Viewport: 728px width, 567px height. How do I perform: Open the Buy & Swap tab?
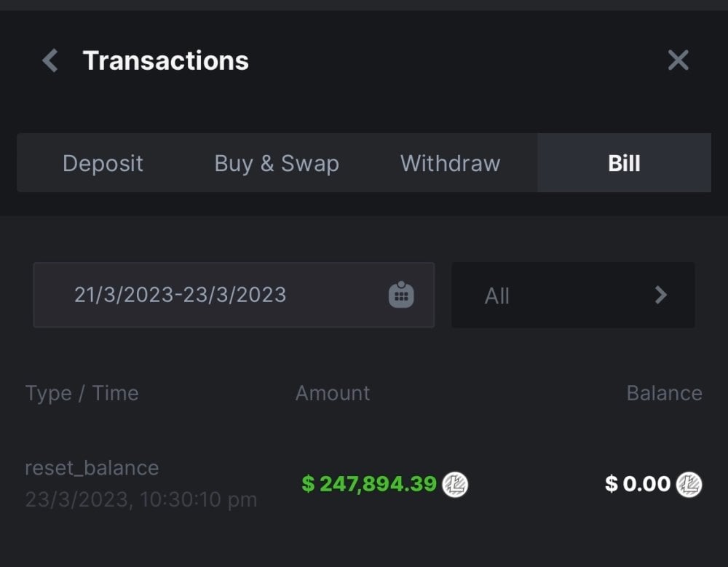coord(277,163)
